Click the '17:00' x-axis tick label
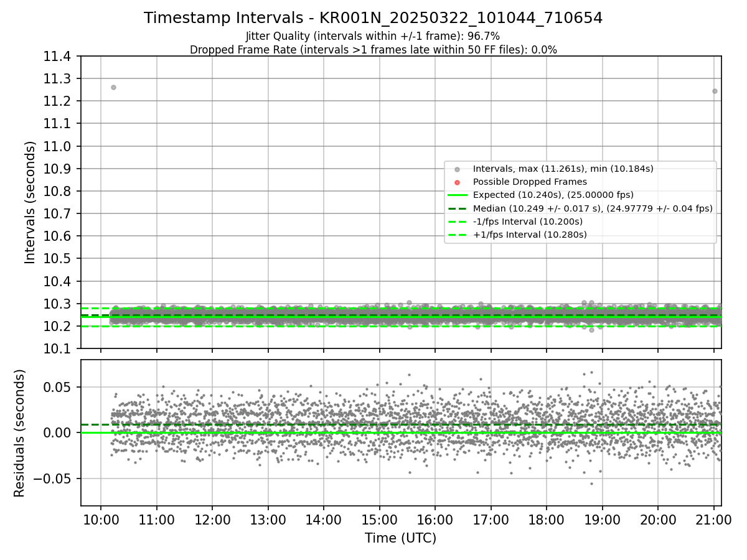This screenshot has height=560, width=747. point(491,520)
